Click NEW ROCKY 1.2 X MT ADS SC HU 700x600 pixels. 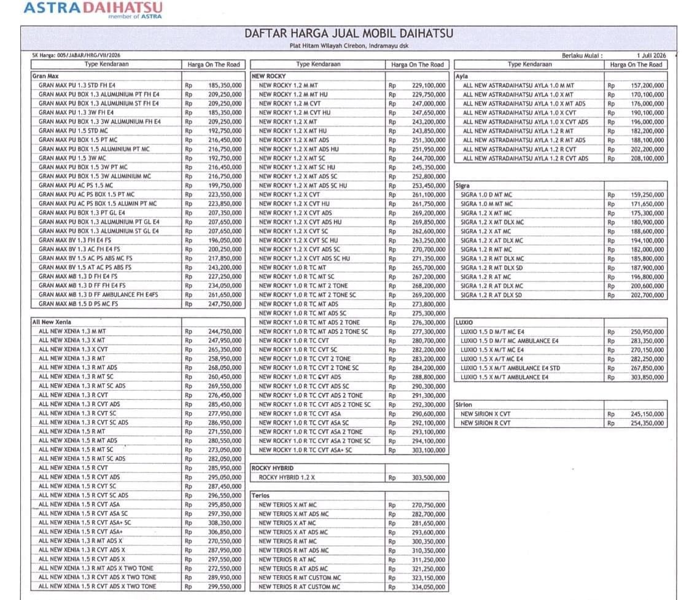(349, 185)
